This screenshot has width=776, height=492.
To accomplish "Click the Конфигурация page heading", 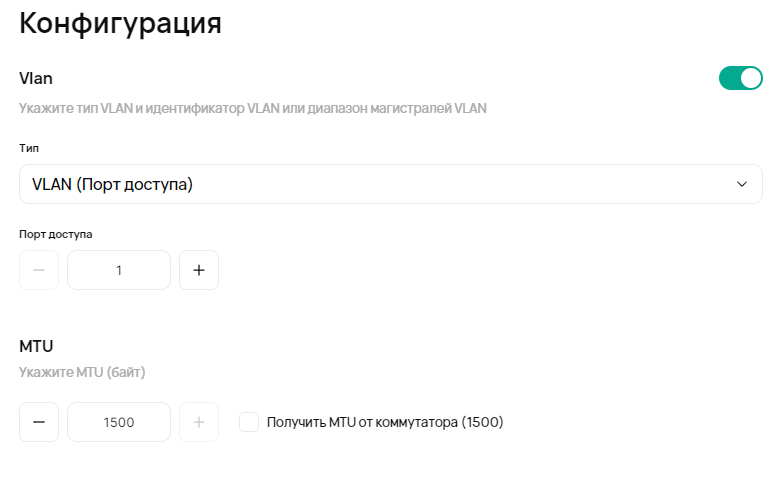I will (120, 24).
